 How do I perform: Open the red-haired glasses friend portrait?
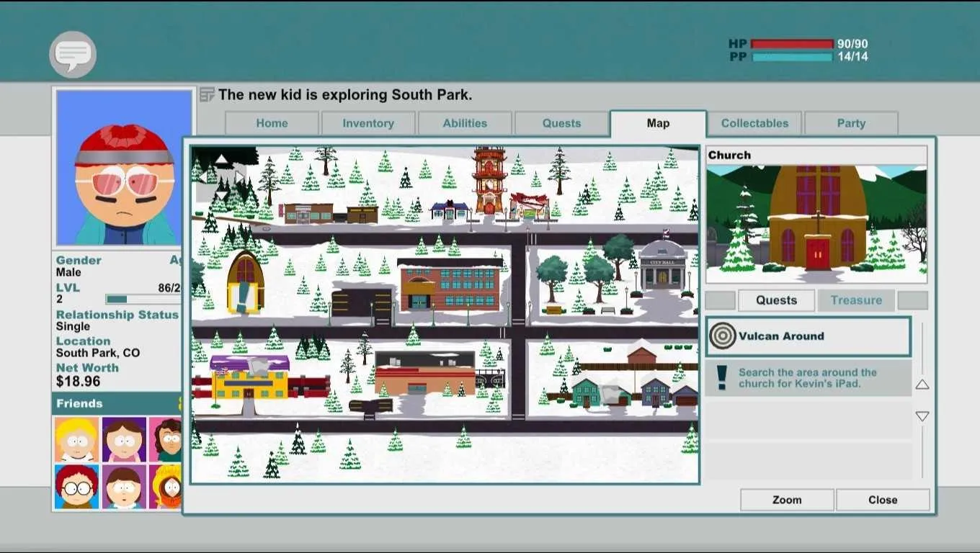76,487
